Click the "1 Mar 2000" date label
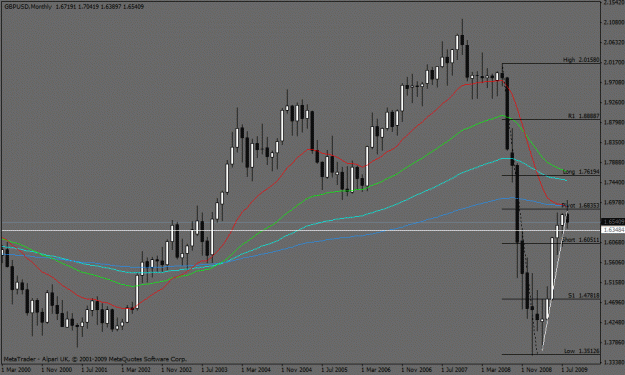Viewport: 625px width, 375px height. [17, 370]
